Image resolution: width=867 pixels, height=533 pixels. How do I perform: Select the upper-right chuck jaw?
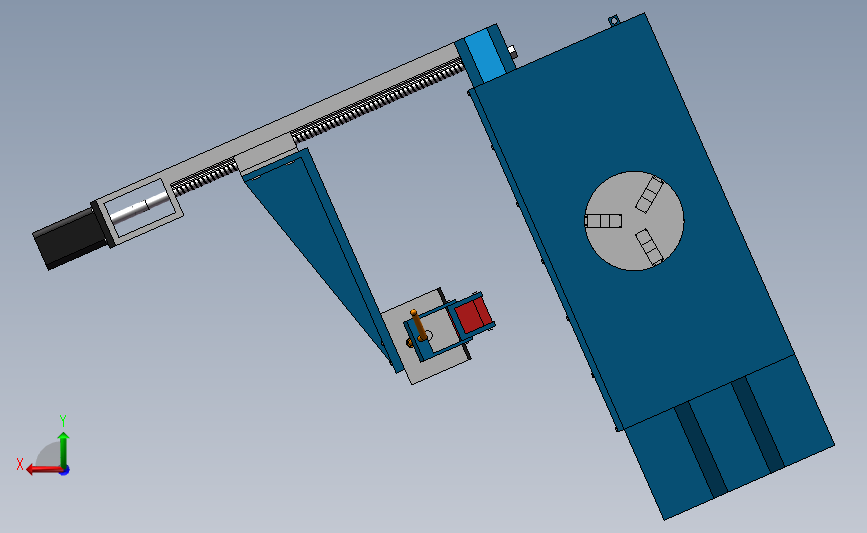(649, 194)
